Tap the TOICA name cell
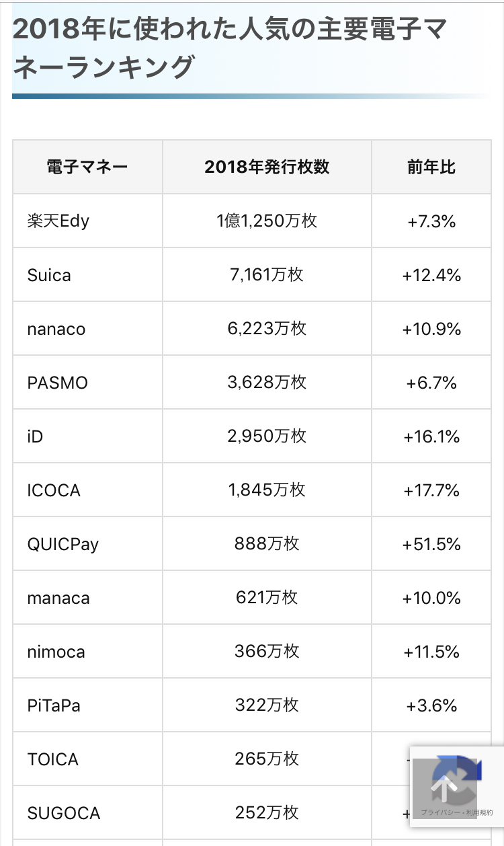 click(87, 759)
